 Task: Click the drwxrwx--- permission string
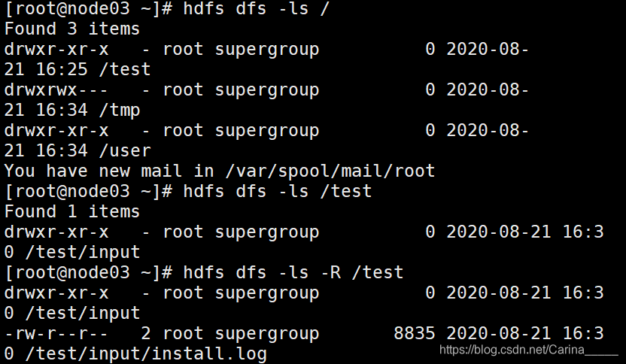(x=56, y=90)
